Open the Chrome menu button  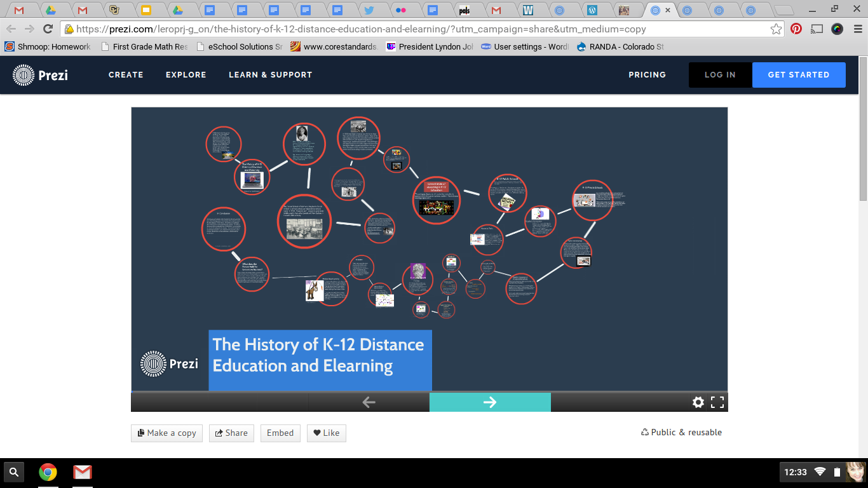pos(855,29)
